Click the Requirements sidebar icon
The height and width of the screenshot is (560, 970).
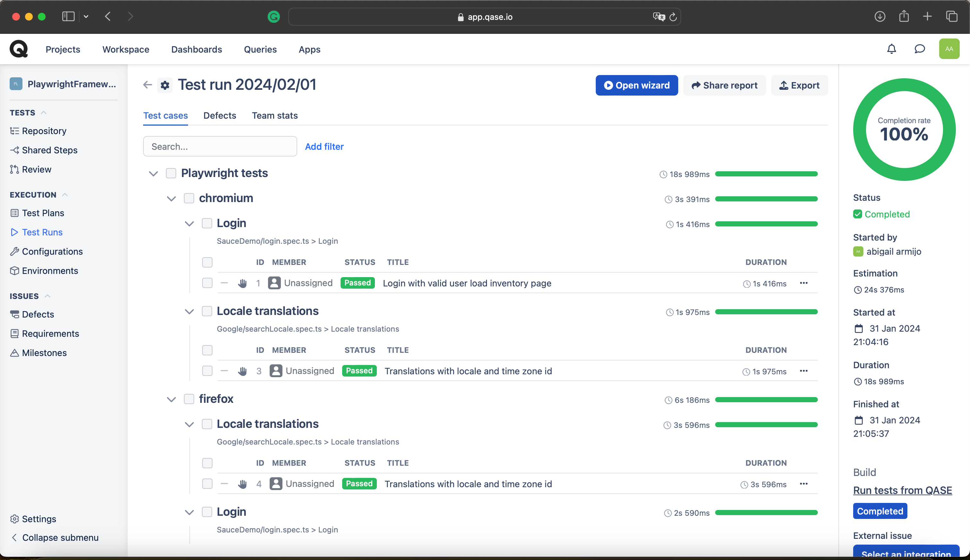click(15, 334)
